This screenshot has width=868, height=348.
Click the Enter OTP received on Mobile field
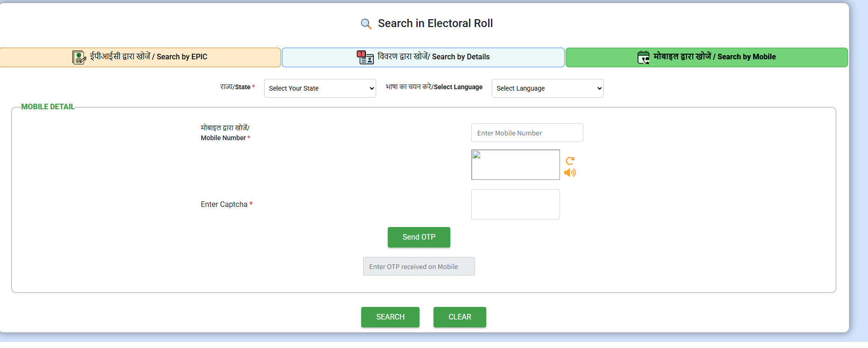point(419,266)
